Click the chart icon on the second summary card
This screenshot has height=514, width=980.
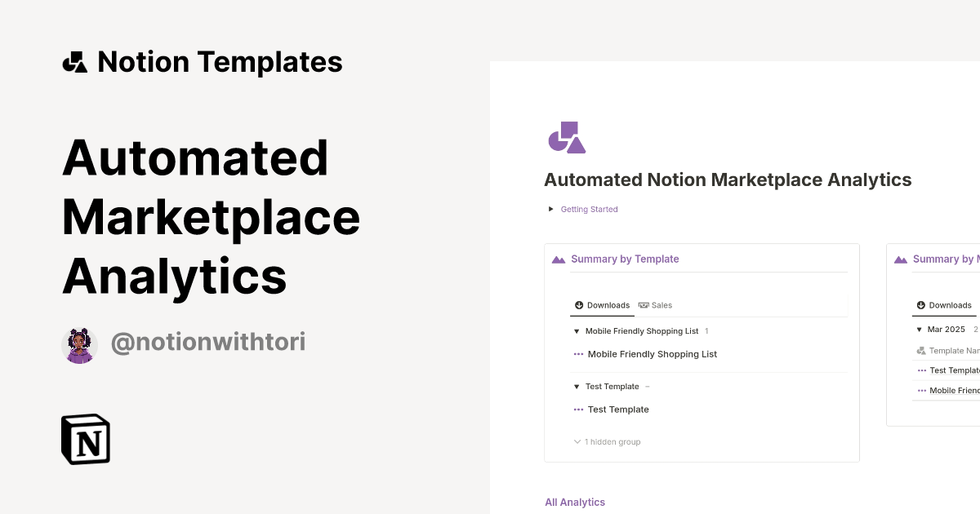(x=900, y=259)
